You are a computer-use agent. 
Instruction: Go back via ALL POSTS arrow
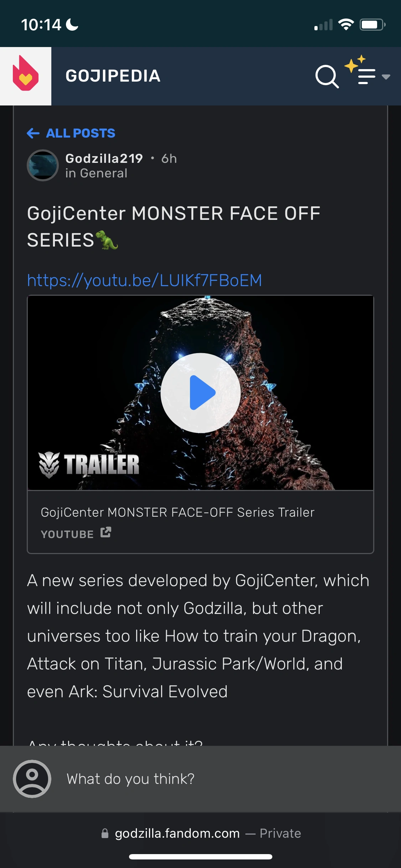point(33,133)
